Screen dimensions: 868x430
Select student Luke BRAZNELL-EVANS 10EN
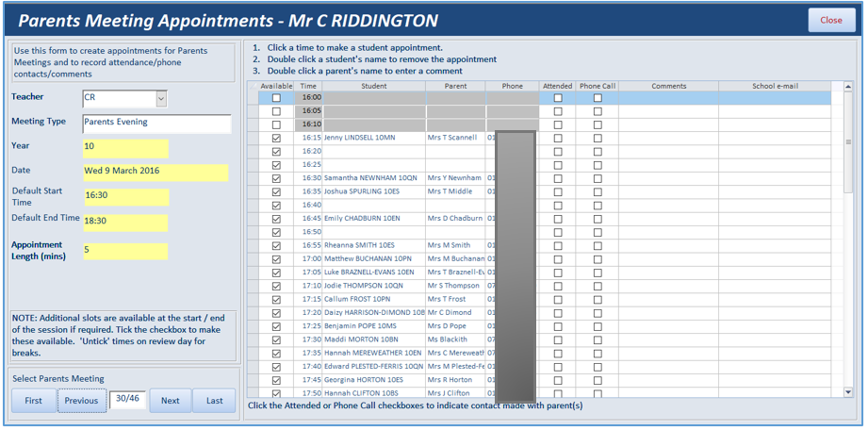(369, 273)
